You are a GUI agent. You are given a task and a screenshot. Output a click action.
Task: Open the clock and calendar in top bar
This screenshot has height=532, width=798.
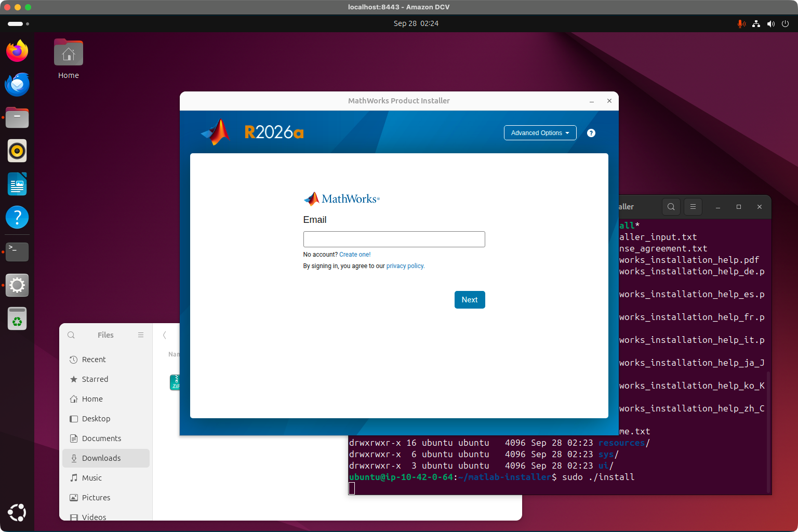tap(416, 24)
